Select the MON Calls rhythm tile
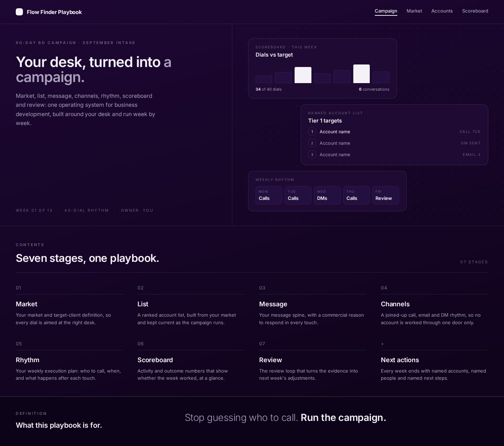The width and height of the screenshot is (504, 446). [269, 195]
